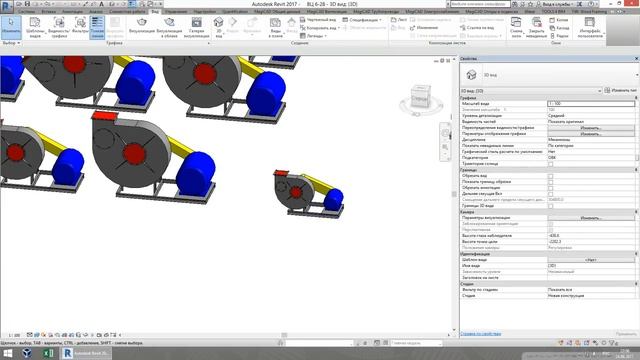The width and height of the screenshot is (640, 360).
Task: Open Visibility/Graphics (Видимость/графика) settings
Action: [59, 27]
